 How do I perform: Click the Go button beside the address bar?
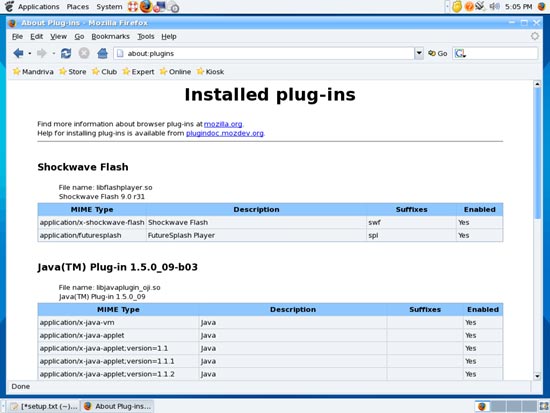438,53
